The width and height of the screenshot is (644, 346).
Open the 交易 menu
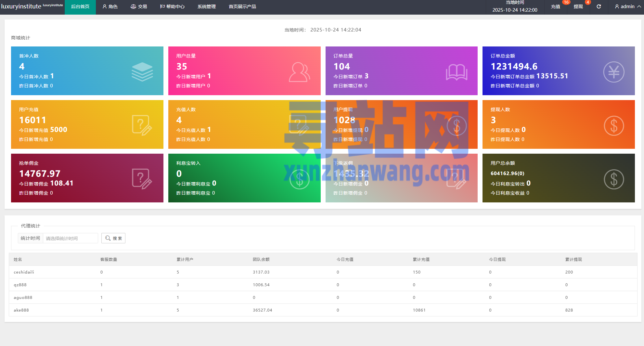coord(139,6)
